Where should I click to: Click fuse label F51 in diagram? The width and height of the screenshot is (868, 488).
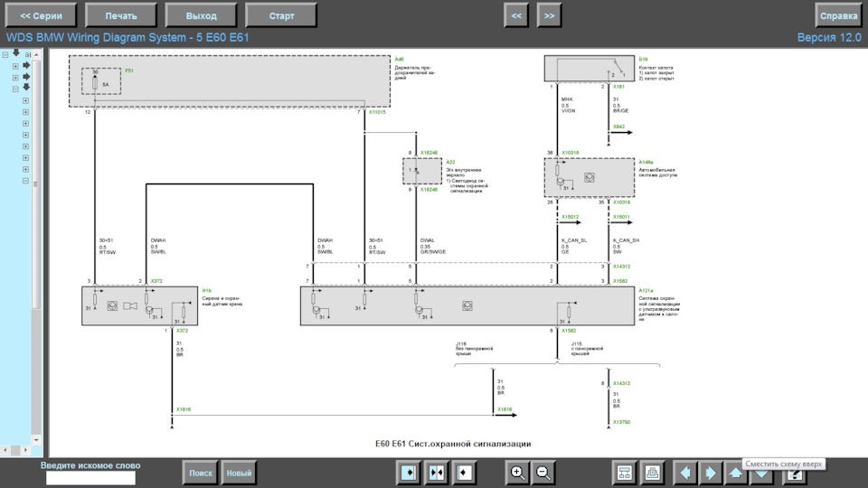(x=129, y=70)
